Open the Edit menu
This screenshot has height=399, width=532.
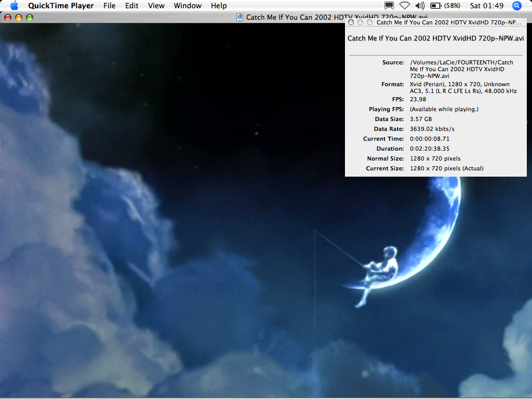click(x=131, y=6)
